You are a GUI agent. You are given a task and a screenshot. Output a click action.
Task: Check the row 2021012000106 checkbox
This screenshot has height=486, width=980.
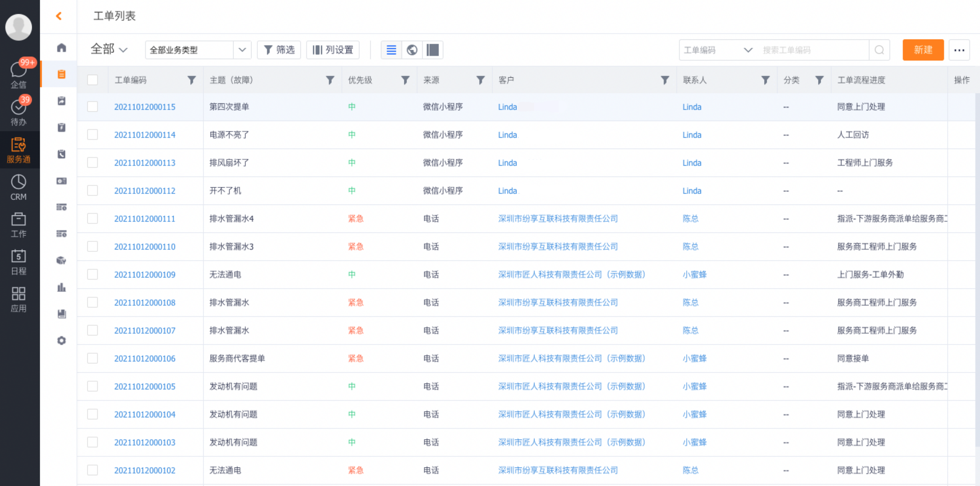click(92, 358)
